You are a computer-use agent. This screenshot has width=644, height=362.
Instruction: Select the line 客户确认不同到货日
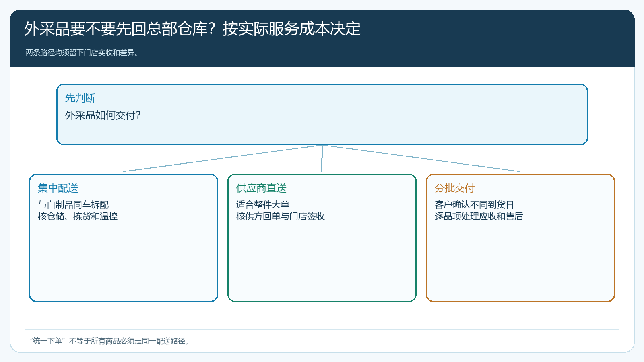pos(475,205)
